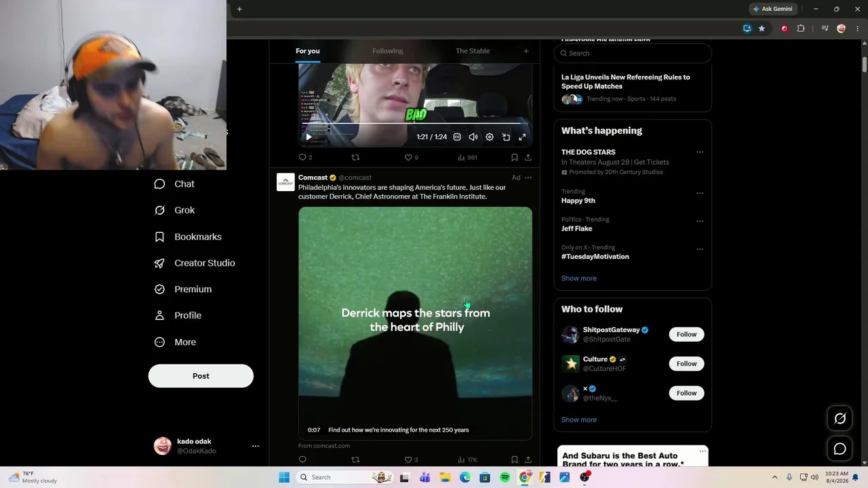Image resolution: width=868 pixels, height=488 pixels.
Task: Expand the More menu in sidebar
Action: click(x=175, y=342)
